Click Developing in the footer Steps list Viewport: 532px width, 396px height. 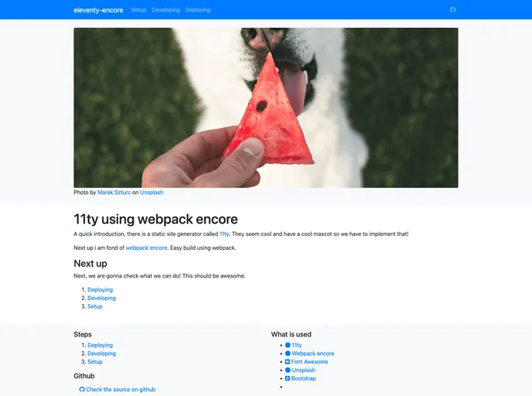[x=101, y=353]
